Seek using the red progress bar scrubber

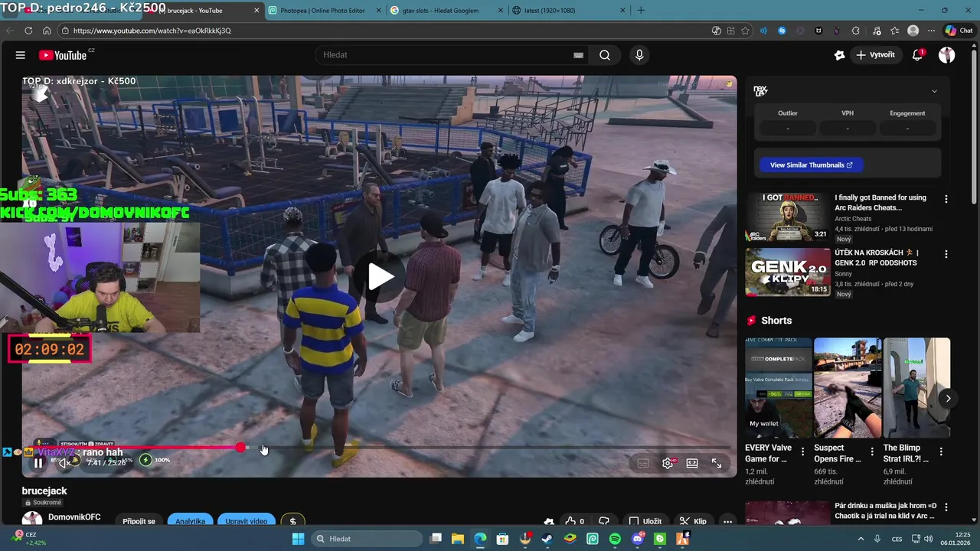(x=241, y=448)
